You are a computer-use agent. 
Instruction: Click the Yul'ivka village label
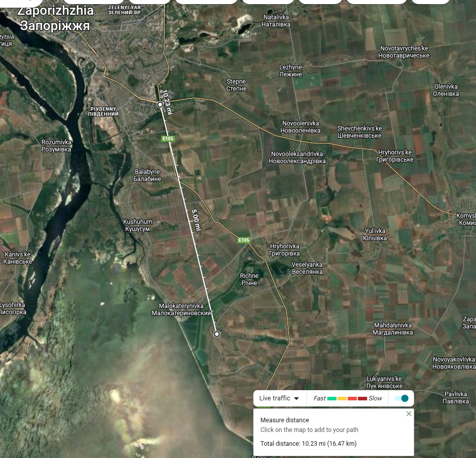pyautogui.click(x=375, y=234)
